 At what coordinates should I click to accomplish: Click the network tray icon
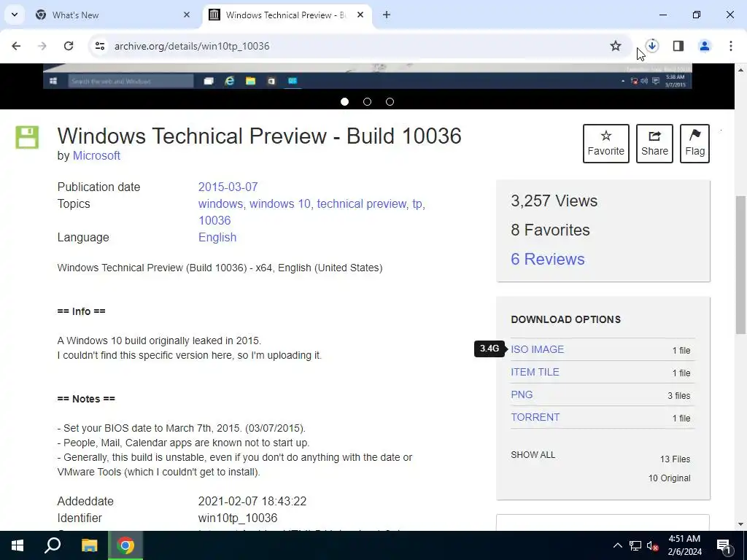point(635,545)
